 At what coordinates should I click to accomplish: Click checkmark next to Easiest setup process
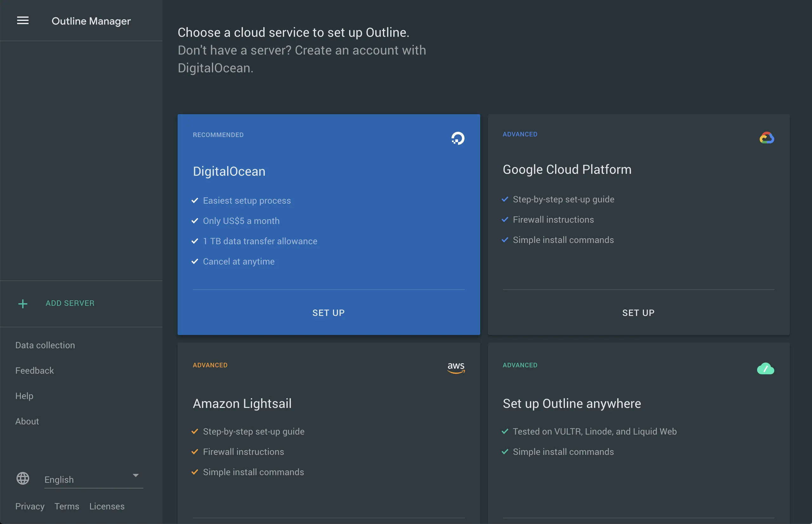(194, 200)
